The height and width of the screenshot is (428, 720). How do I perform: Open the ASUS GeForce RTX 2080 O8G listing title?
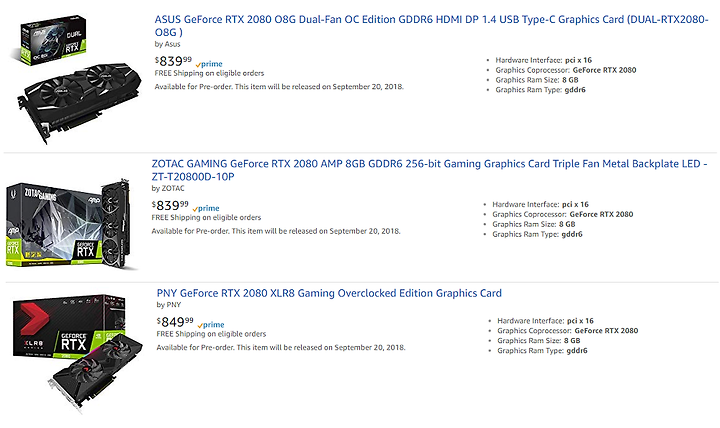point(431,26)
